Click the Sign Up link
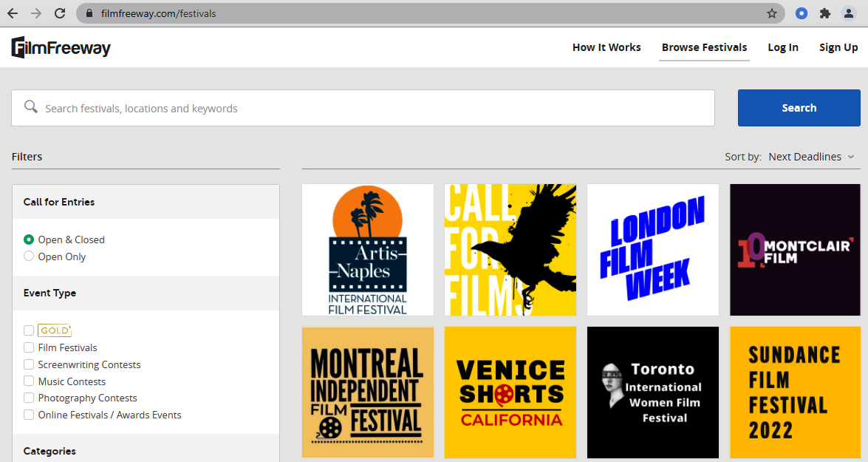 (838, 47)
